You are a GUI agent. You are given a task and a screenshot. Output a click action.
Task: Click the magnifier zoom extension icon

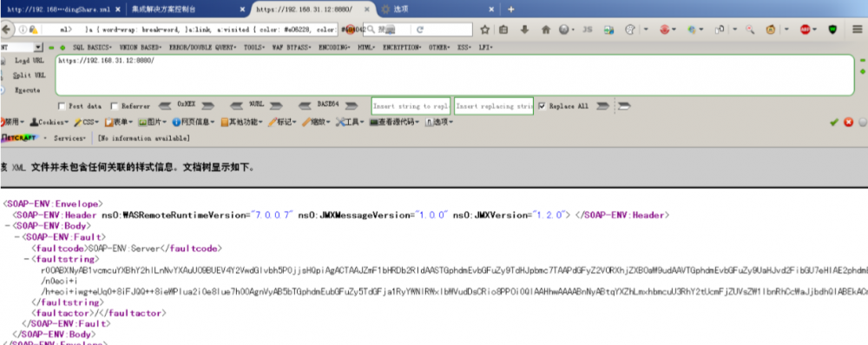pyautogui.click(x=750, y=30)
